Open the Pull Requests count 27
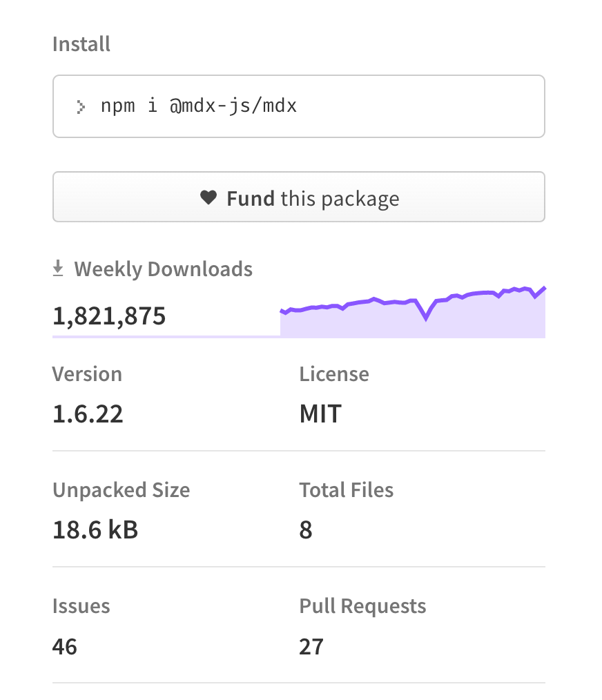 coord(311,646)
